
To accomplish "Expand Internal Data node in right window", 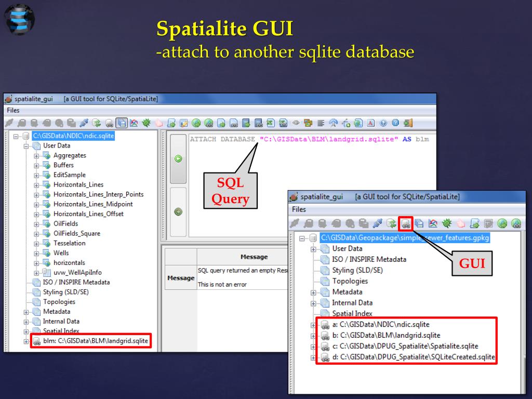I will [313, 303].
